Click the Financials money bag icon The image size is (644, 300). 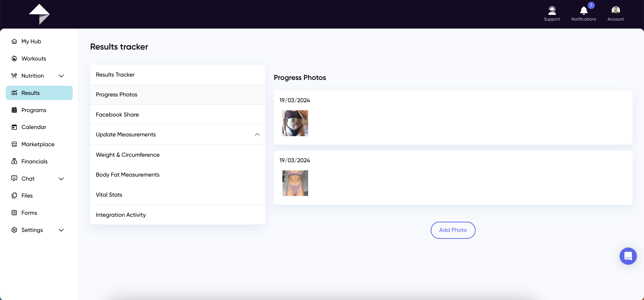coord(14,161)
